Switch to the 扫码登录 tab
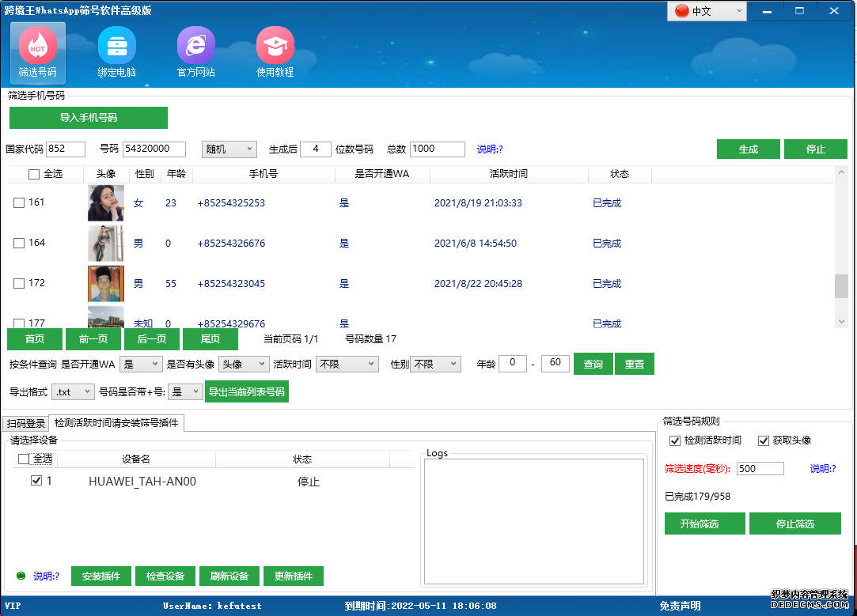This screenshot has width=857, height=616. [25, 423]
